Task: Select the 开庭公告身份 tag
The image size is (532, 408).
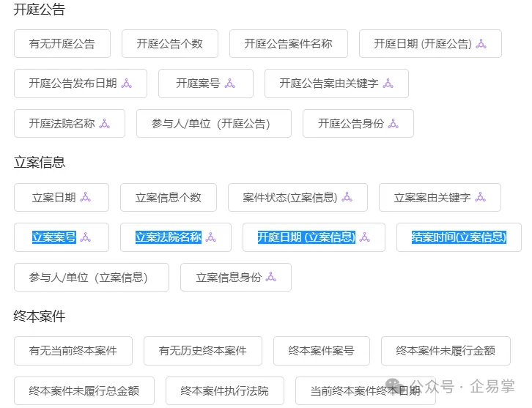Action: (x=358, y=124)
